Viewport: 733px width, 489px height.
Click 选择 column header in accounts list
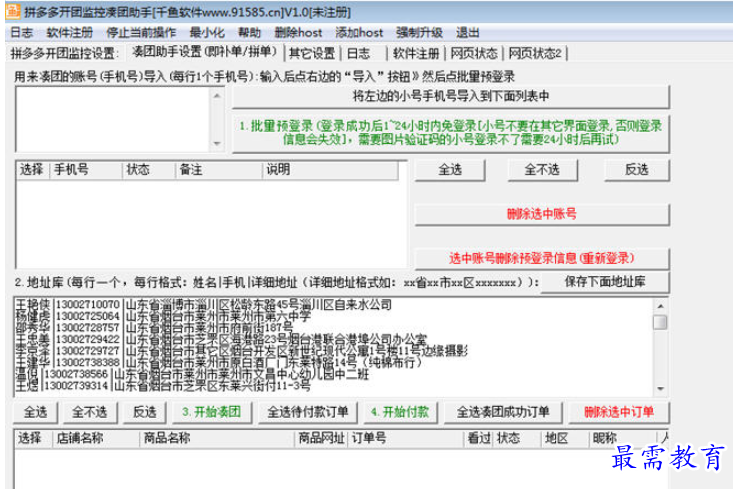(x=32, y=170)
